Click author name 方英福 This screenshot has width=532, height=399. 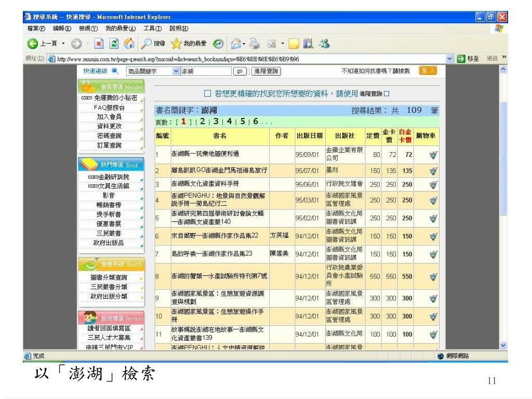point(279,235)
